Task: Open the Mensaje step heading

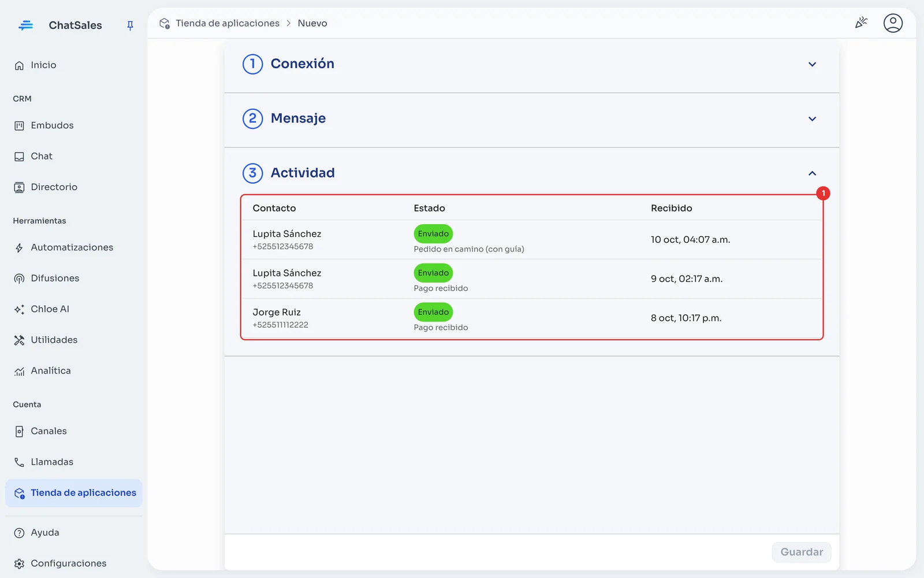Action: pos(298,118)
